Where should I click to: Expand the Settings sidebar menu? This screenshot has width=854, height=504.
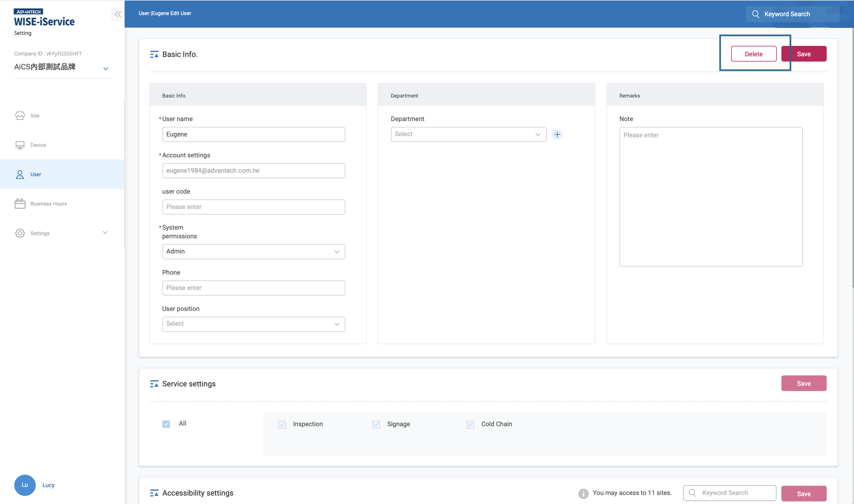[105, 233]
